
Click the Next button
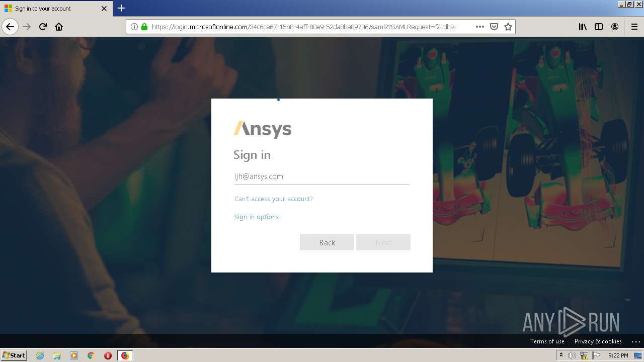pos(383,242)
